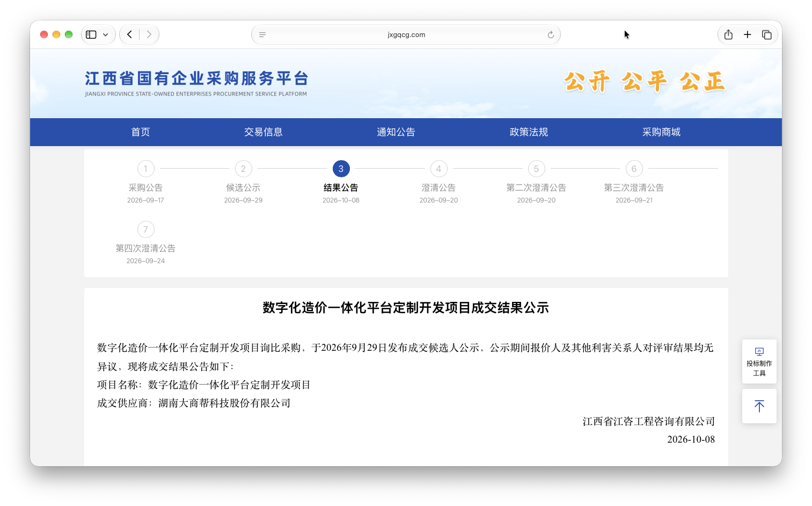812x506 pixels.
Task: Click the 江西省国有企业采购服务平台 site logo
Action: 196,83
